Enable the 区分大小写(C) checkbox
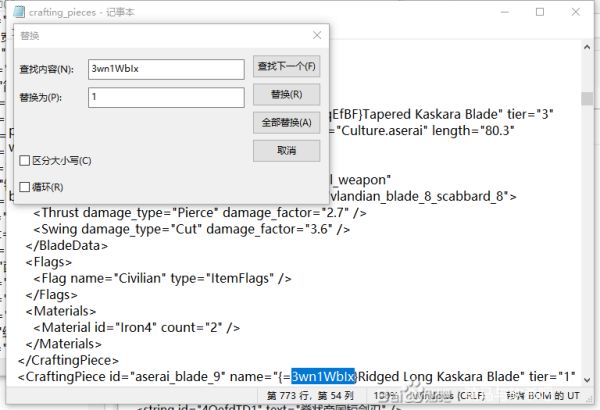 click(26, 160)
